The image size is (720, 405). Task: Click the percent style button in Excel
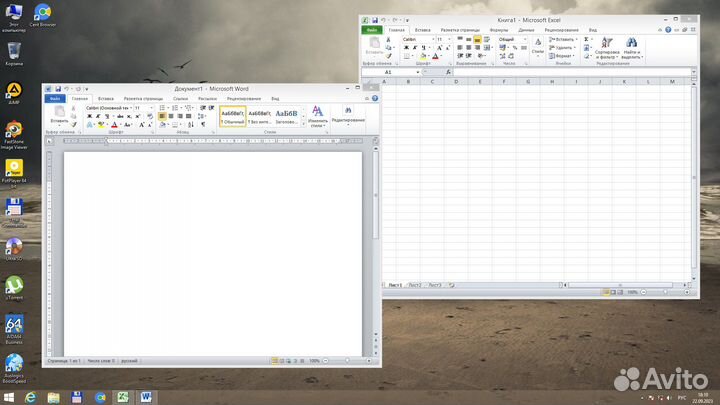tap(515, 48)
